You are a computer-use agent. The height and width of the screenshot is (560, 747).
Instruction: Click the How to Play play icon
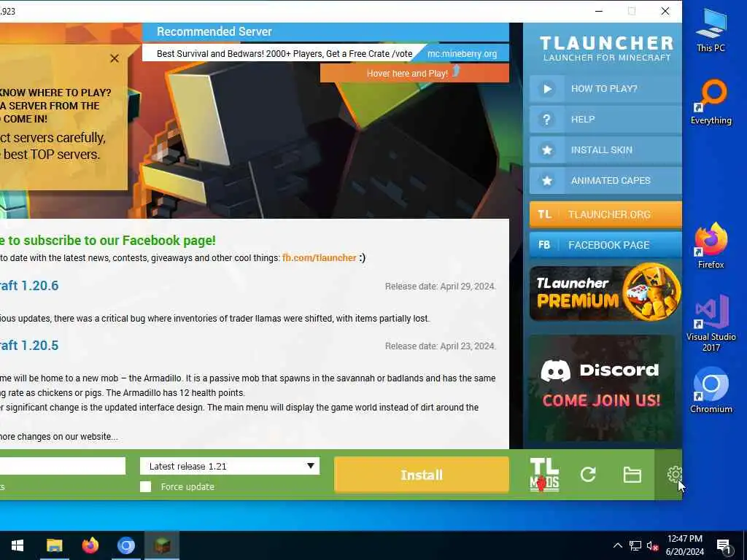547,88
